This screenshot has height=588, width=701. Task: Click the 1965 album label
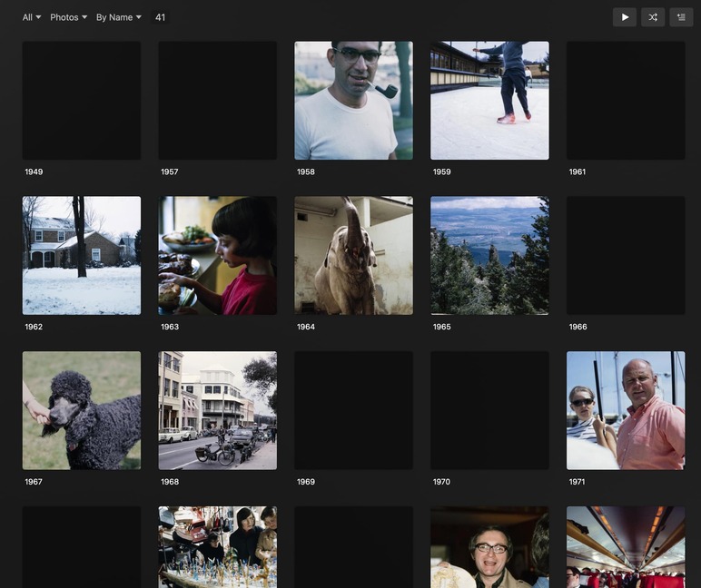click(441, 327)
